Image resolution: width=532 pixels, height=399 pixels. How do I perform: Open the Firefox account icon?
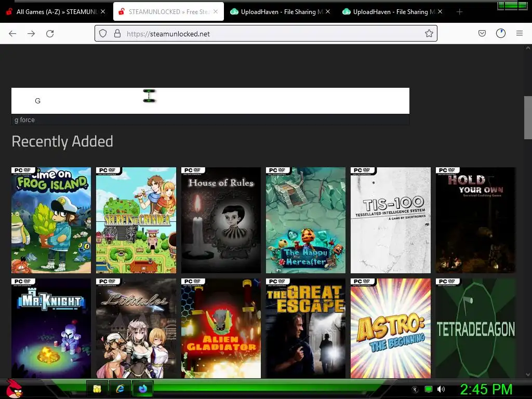click(501, 33)
